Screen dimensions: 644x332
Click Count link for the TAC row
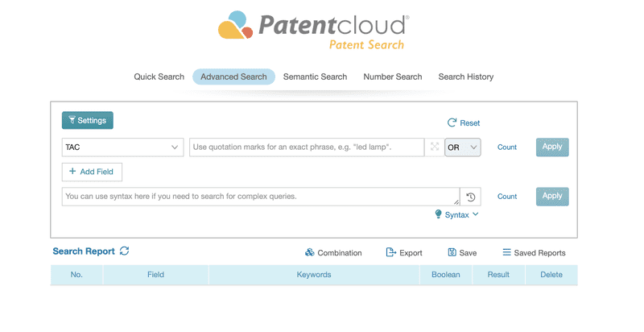507,147
